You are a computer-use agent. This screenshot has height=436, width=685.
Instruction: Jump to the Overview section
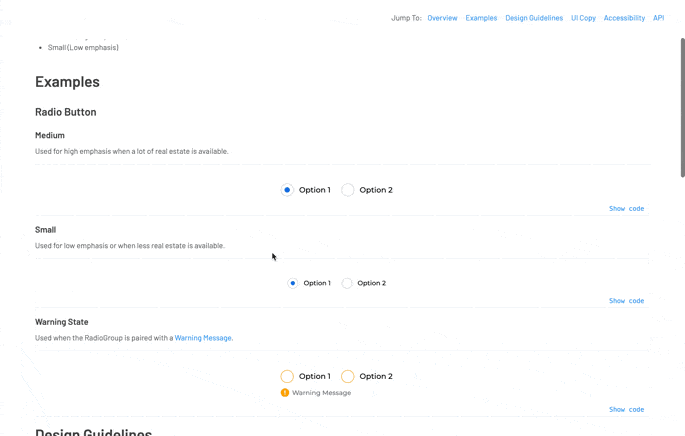442,18
